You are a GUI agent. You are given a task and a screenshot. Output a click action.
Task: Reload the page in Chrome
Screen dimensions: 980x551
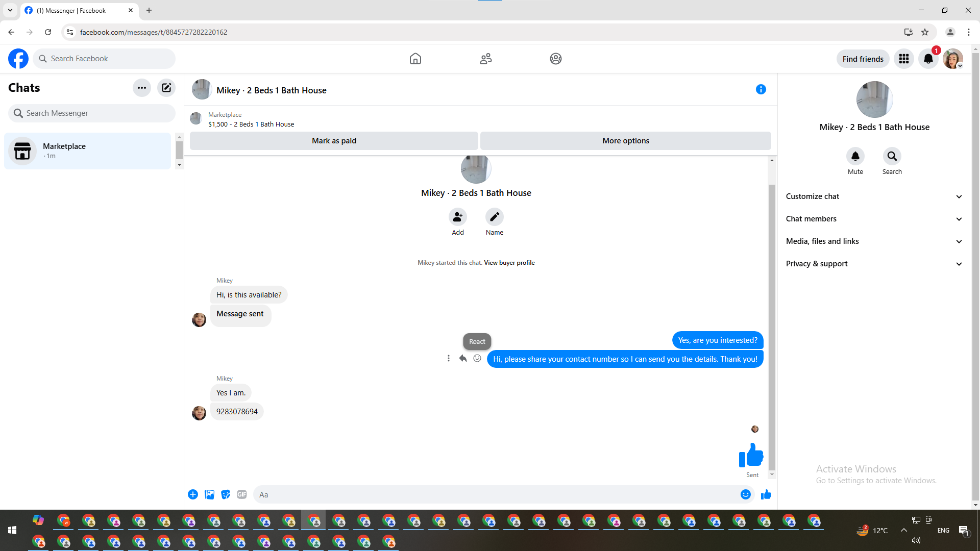click(x=48, y=32)
